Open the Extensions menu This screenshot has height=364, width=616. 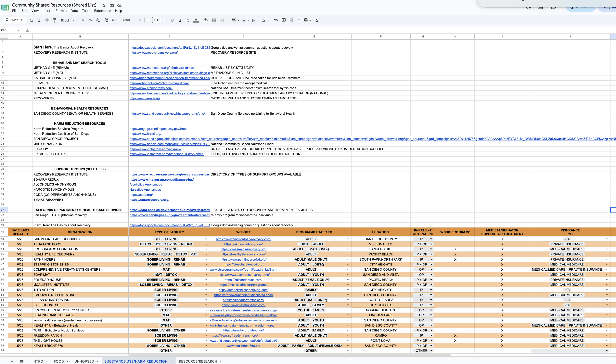coord(103,11)
